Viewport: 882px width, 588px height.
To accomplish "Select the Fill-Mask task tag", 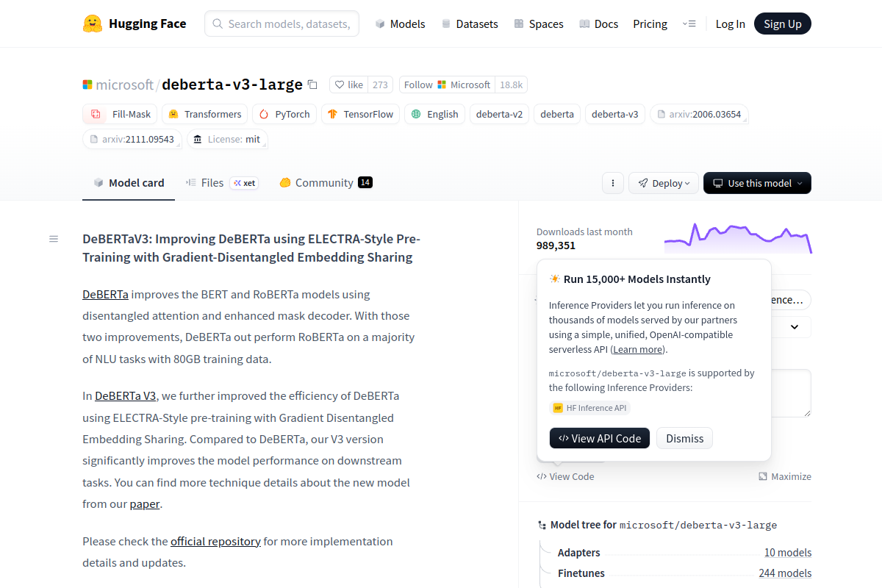I will click(x=119, y=114).
